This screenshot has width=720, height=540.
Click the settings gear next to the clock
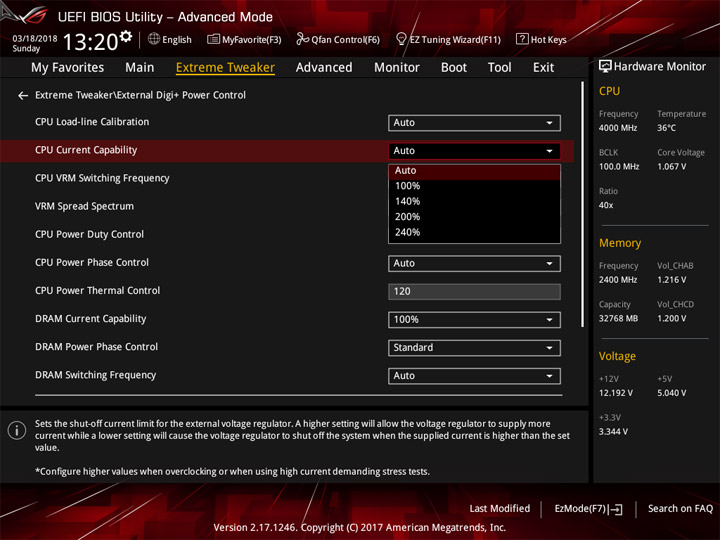126,36
